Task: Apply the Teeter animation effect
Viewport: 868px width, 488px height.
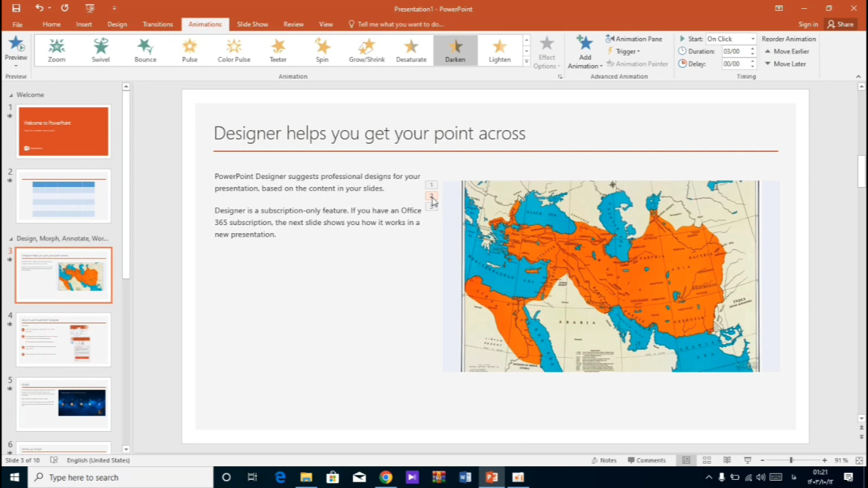Action: [x=278, y=51]
